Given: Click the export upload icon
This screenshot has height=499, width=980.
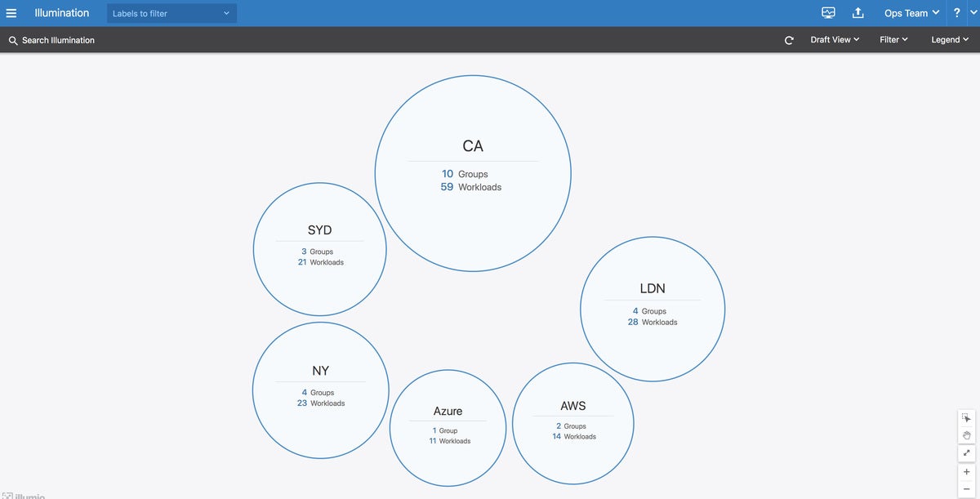Looking at the screenshot, I should pyautogui.click(x=858, y=13).
